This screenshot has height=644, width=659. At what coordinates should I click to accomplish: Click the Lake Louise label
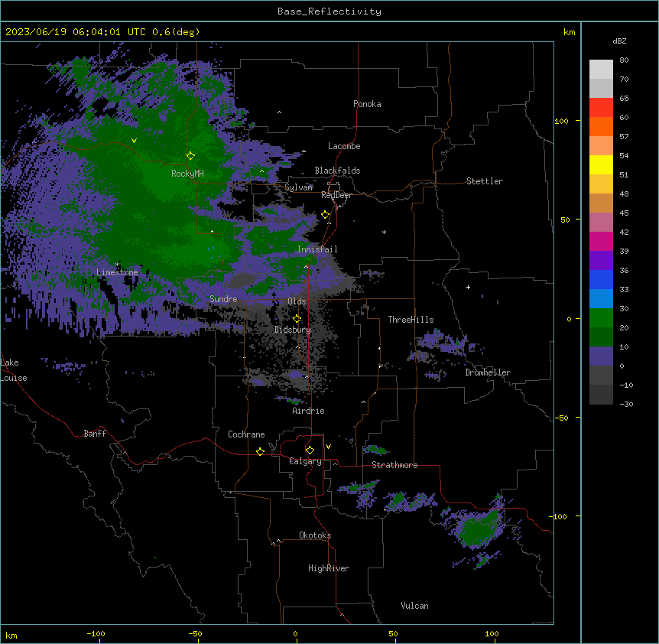pyautogui.click(x=14, y=370)
